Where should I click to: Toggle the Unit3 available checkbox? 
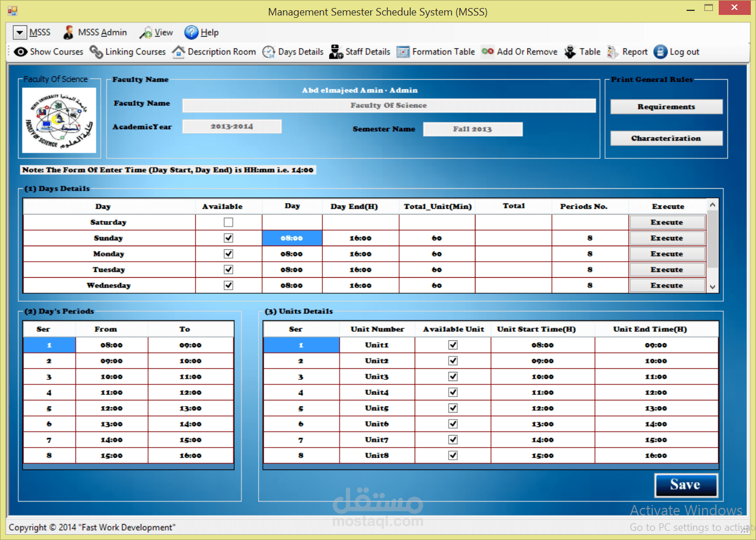pyautogui.click(x=453, y=376)
